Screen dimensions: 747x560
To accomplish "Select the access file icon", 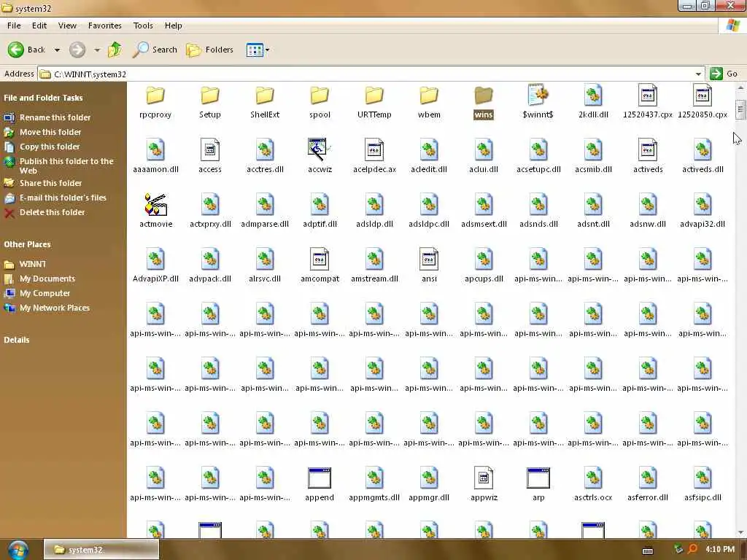I will pyautogui.click(x=210, y=149).
